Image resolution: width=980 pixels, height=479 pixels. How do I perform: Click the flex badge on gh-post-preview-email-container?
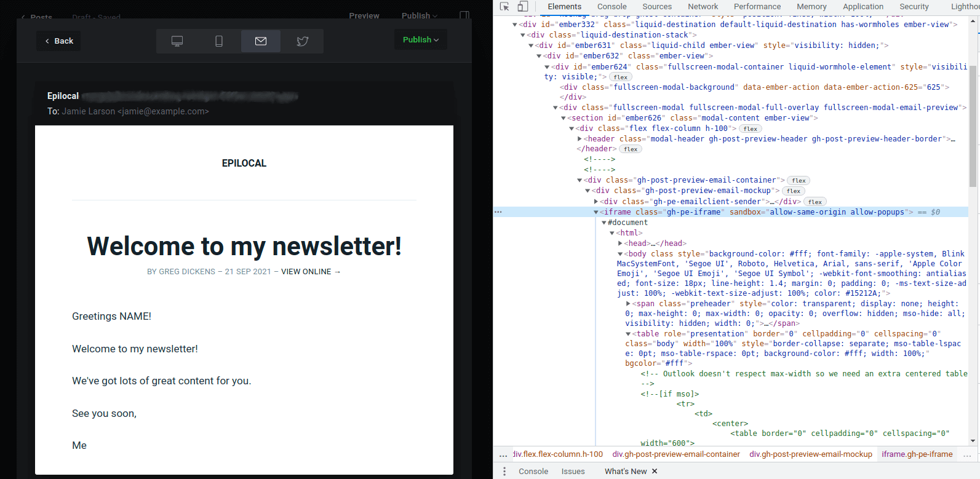click(x=799, y=181)
